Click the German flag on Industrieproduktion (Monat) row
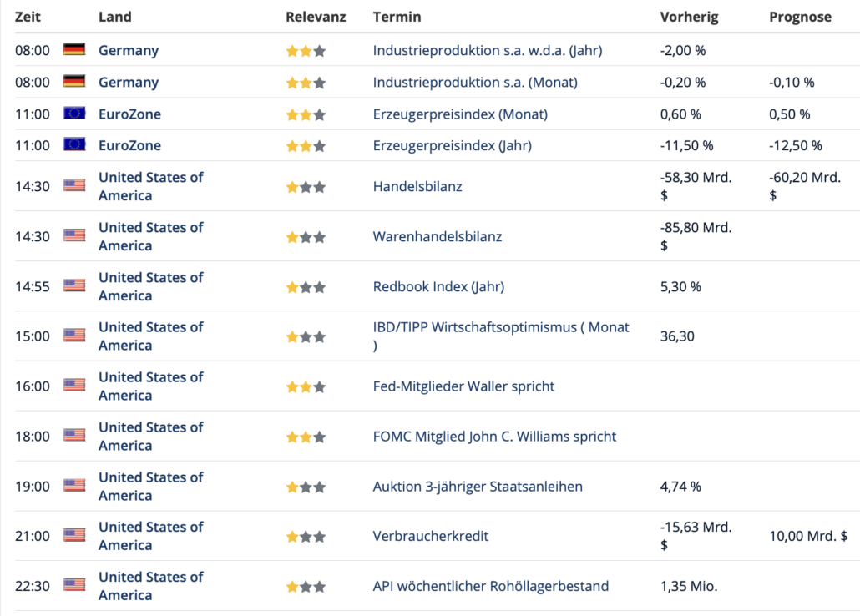Viewport: 860px width, 616px height. 74,82
